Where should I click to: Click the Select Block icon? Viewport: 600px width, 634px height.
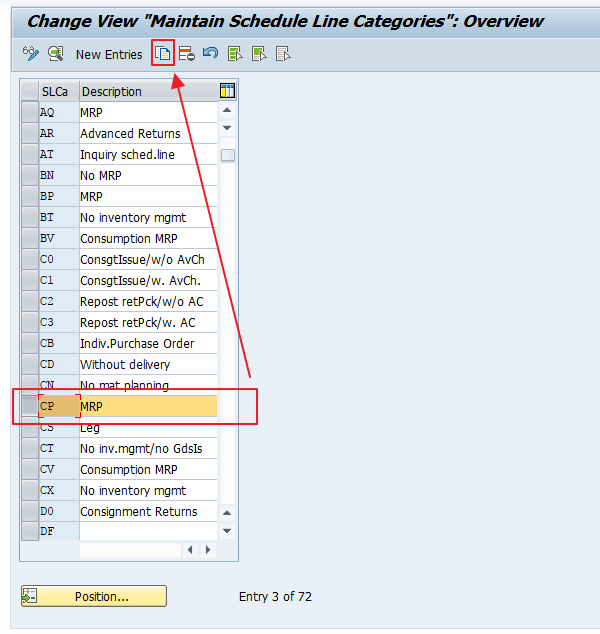click(x=259, y=53)
